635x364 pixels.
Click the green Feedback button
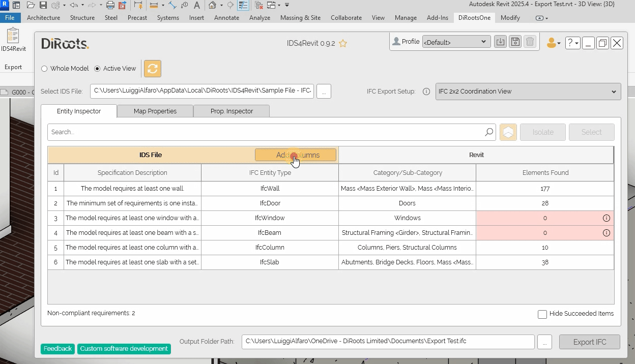[x=57, y=349]
